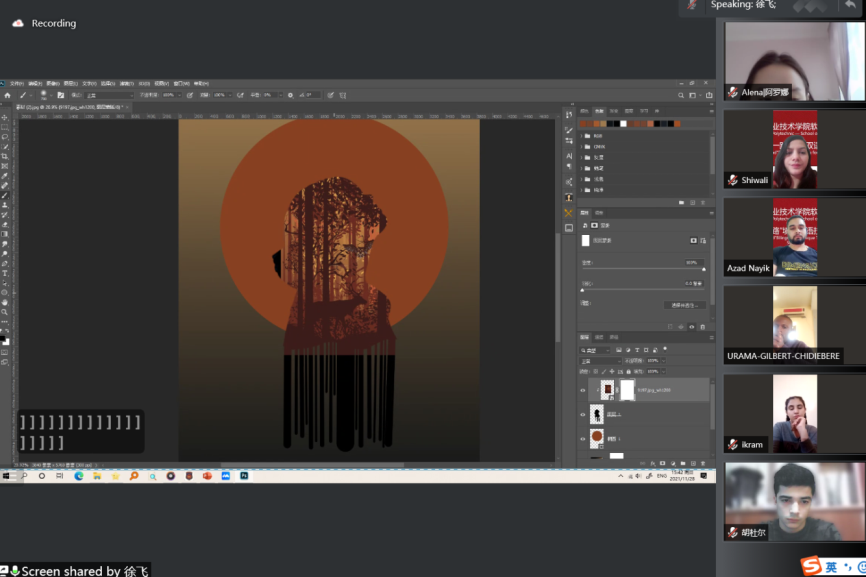Select the Lasso tool
866x577 pixels.
coord(5,137)
